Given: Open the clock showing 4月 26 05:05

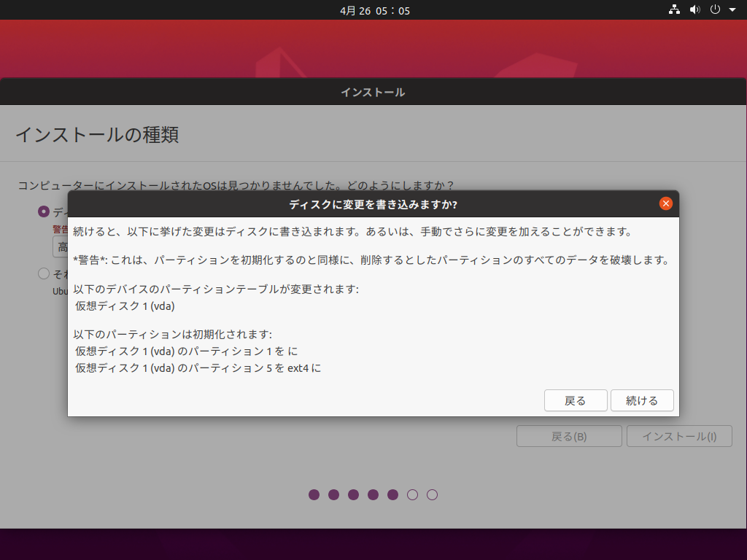Looking at the screenshot, I should (375, 10).
